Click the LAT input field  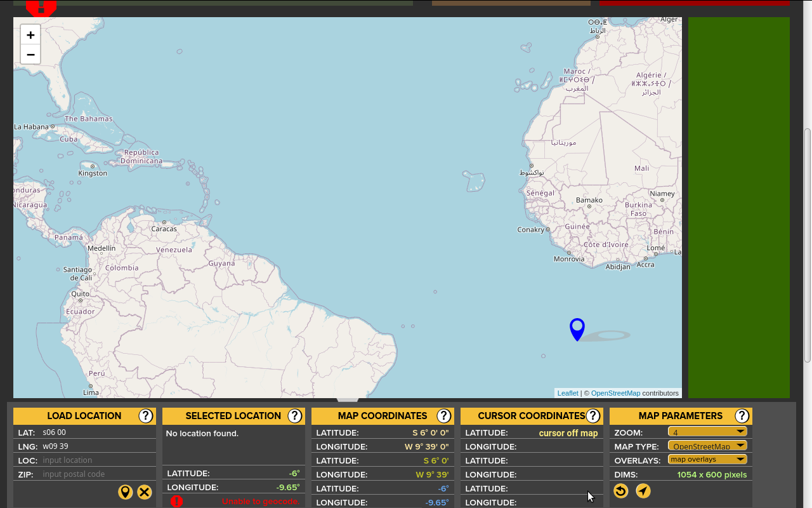point(98,432)
